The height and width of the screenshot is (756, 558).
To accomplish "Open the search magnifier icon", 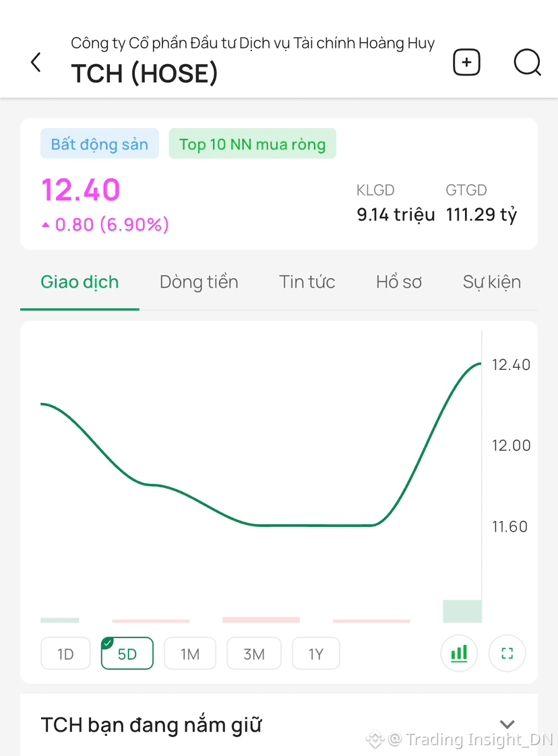I will (527, 62).
